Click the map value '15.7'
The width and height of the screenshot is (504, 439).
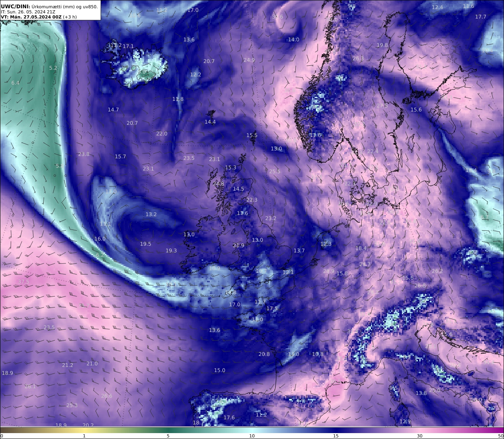(120, 156)
